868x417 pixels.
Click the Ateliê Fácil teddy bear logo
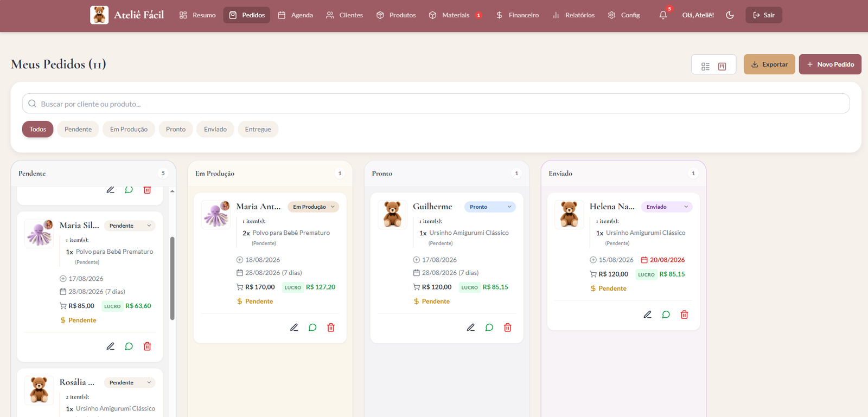(x=99, y=15)
